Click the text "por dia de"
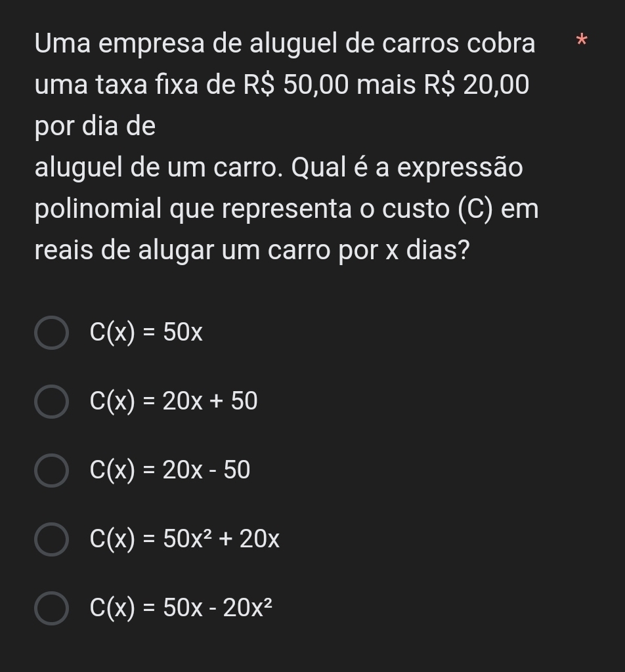The height and width of the screenshot is (672, 625). 95,126
